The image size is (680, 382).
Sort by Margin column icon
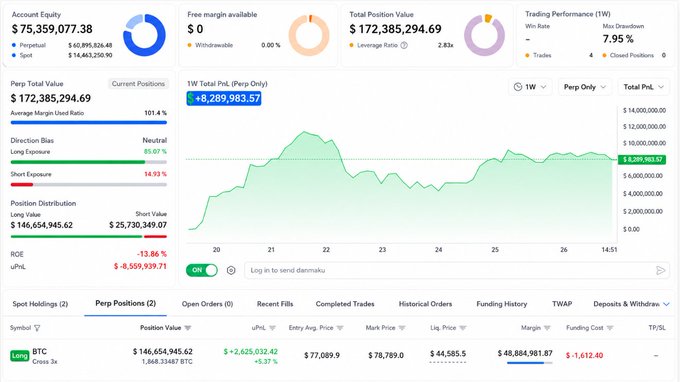point(547,328)
